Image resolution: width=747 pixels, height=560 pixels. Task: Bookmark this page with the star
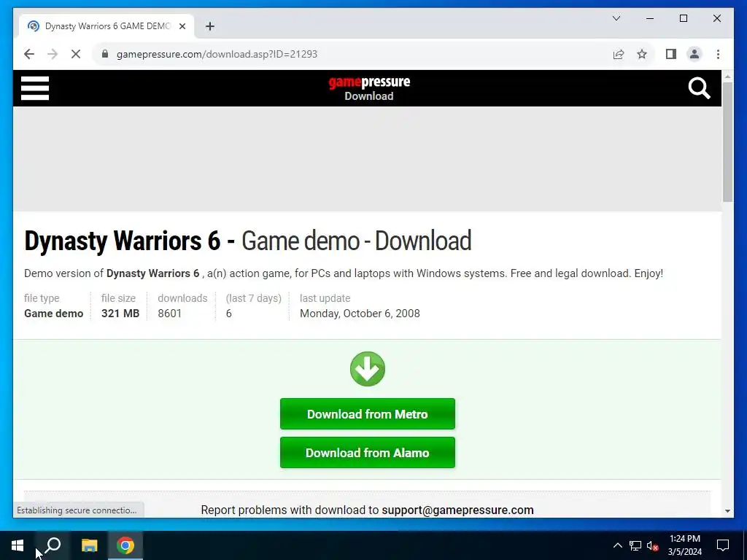[x=642, y=54]
